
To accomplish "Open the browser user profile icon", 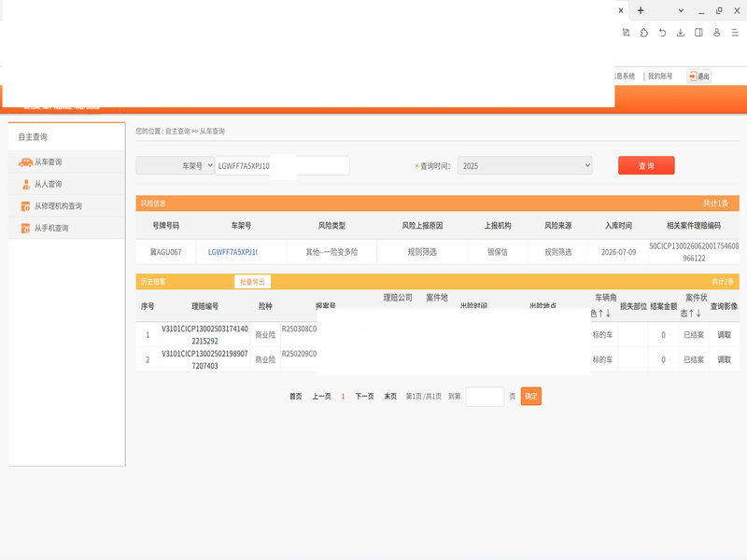I will point(716,33).
